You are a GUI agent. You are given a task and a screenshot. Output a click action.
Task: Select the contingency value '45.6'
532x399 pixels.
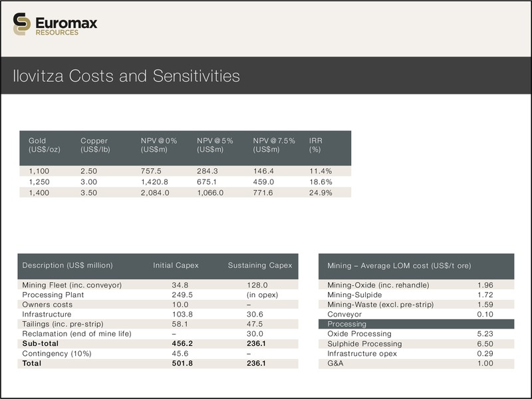[x=180, y=354]
